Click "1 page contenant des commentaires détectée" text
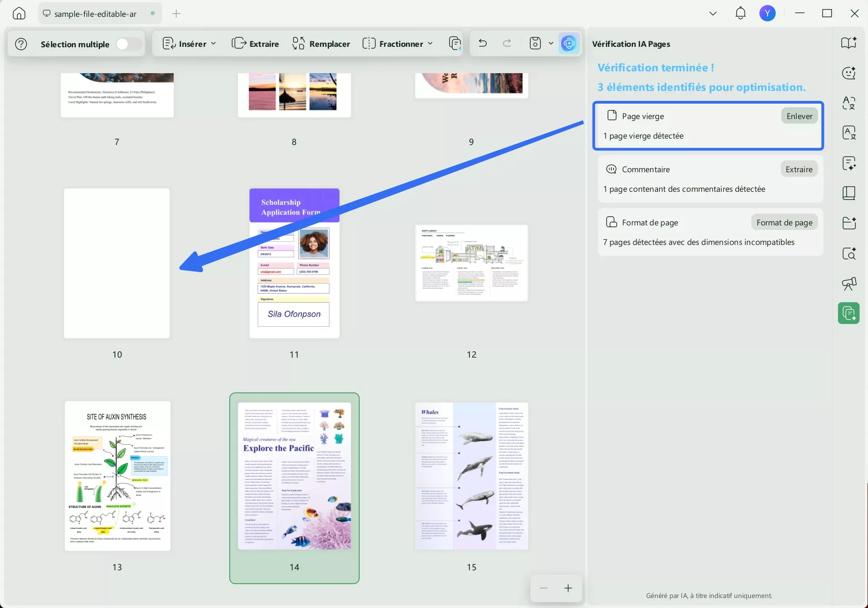This screenshot has width=868, height=608. pos(684,189)
